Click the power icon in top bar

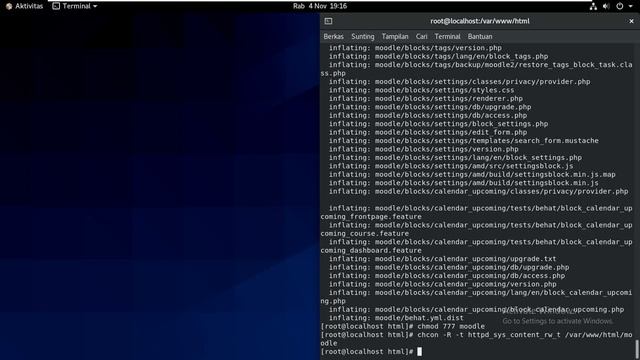tap(620, 6)
